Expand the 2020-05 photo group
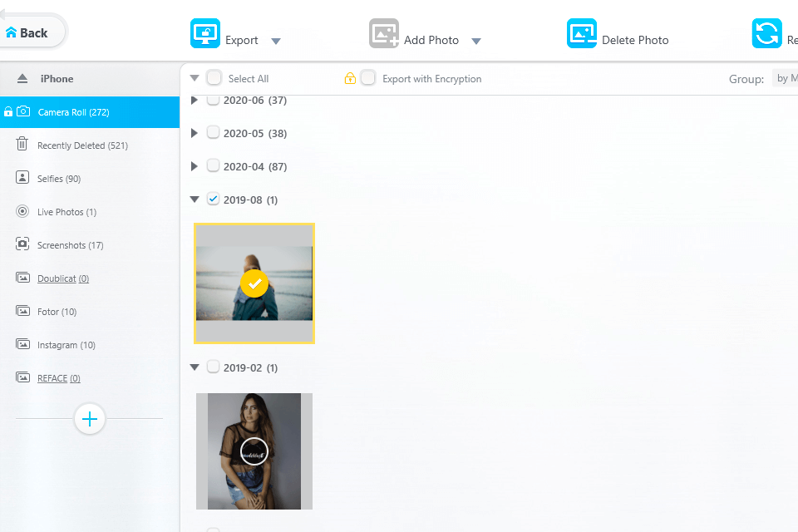Screen dimensions: 798x532 click(x=195, y=133)
